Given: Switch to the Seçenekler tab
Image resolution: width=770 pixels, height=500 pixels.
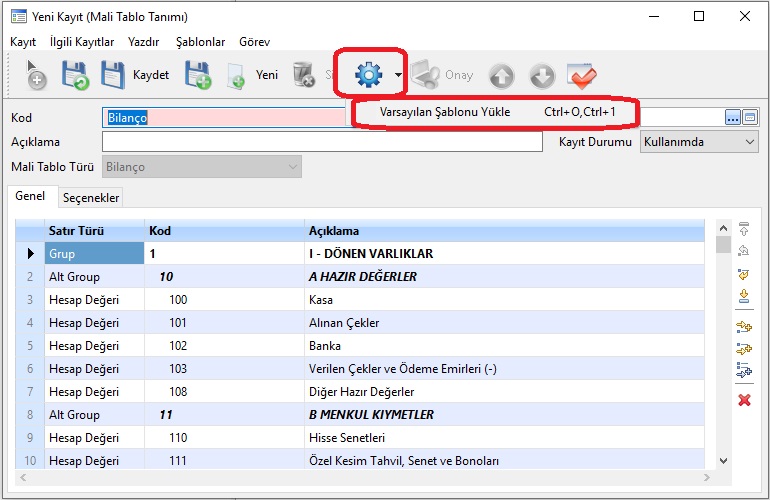Looking at the screenshot, I should pos(91,198).
